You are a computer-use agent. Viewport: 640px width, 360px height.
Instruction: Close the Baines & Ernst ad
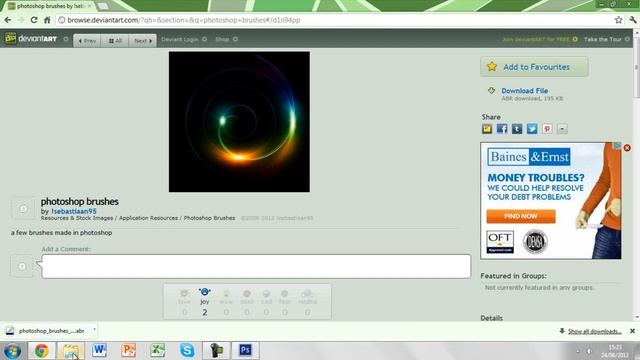point(627,148)
